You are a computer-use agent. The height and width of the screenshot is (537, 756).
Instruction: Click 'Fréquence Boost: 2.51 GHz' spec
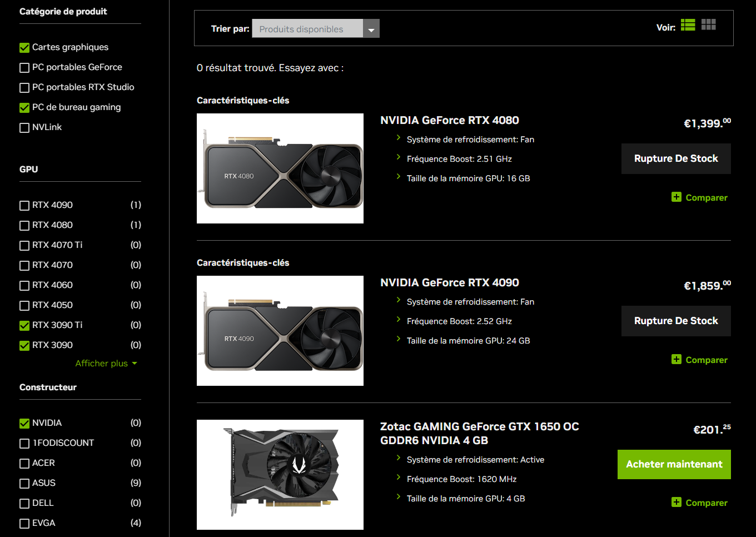459,159
